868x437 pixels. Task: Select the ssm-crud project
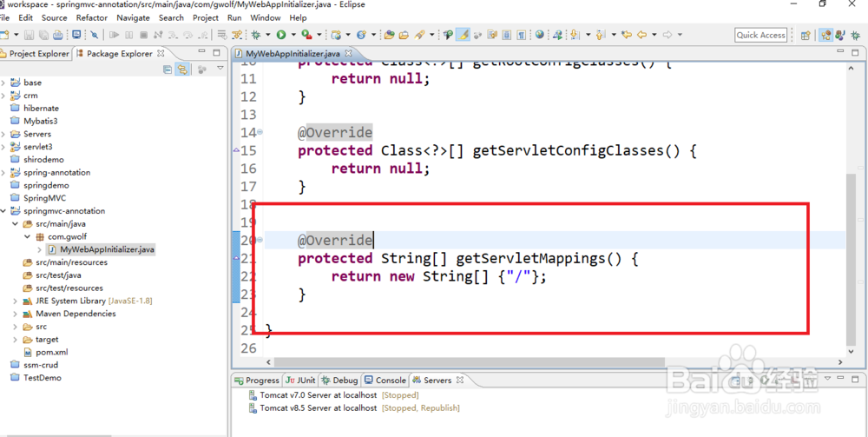[35, 365]
